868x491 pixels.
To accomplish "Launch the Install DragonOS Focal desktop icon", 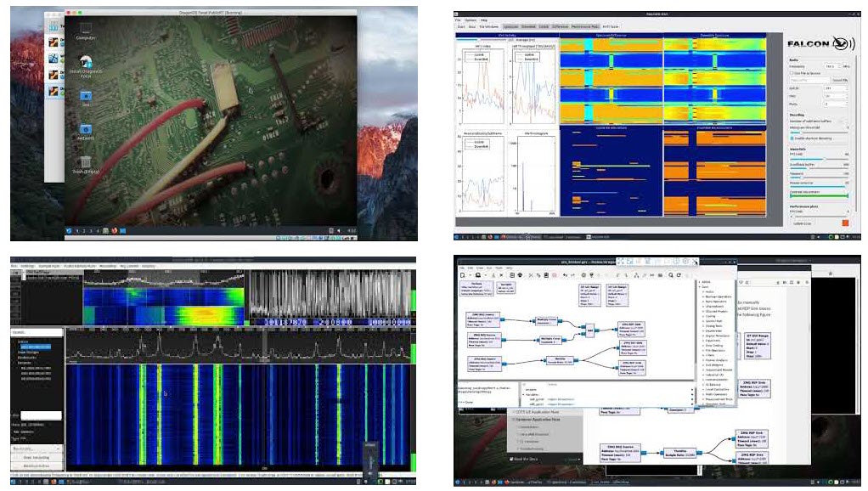I will point(85,66).
